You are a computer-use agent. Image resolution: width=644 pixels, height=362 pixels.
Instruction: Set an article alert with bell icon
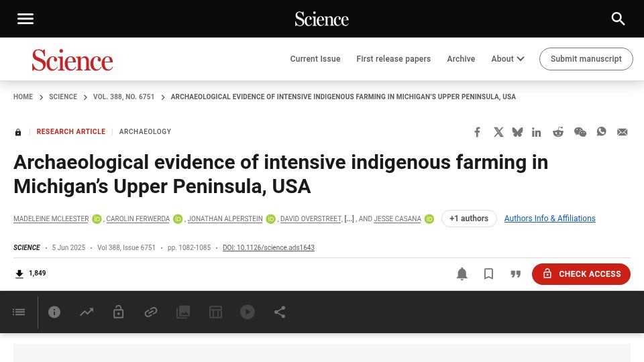[462, 274]
